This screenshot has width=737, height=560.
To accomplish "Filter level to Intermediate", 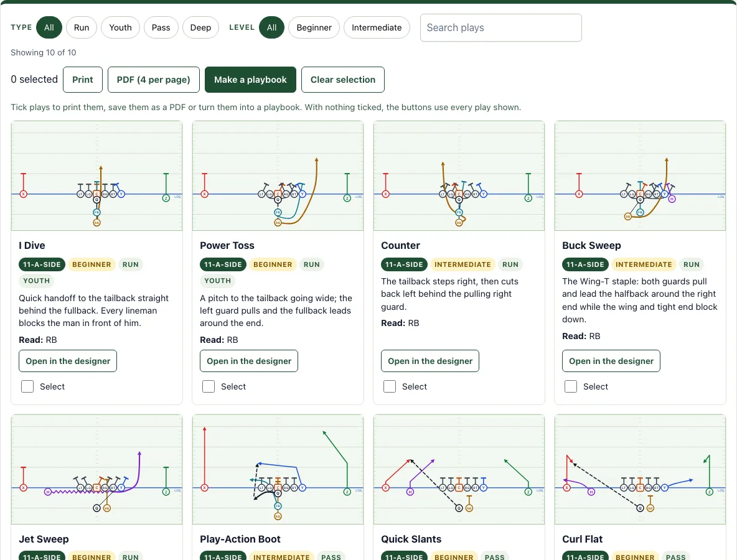I will pyautogui.click(x=377, y=28).
